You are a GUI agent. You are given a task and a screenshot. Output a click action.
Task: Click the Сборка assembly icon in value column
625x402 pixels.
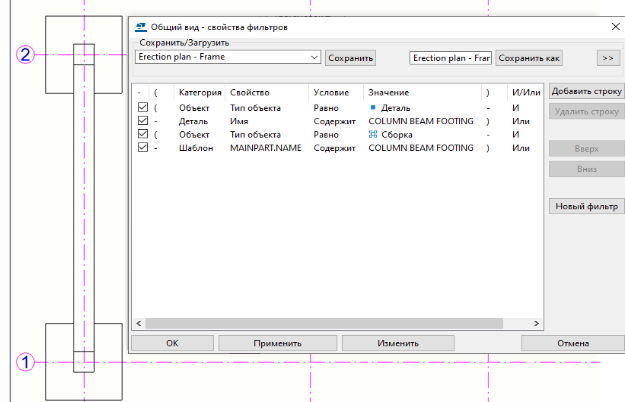[x=373, y=134]
